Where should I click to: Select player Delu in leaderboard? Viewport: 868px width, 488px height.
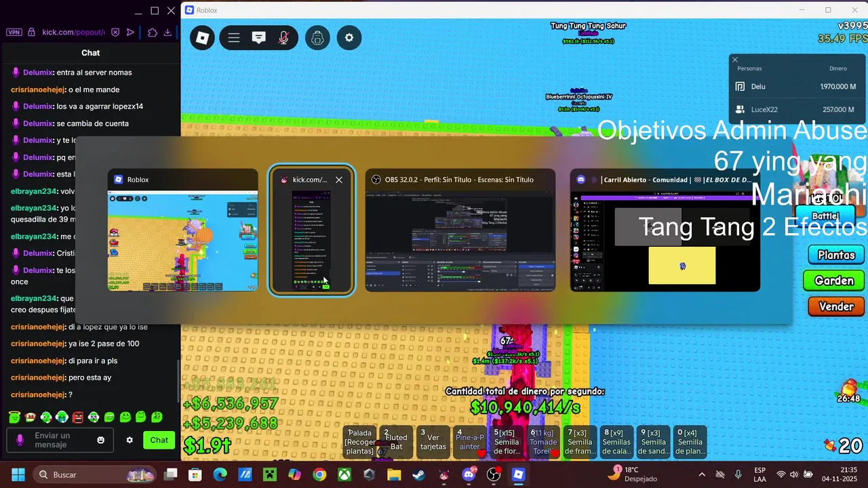pos(797,87)
